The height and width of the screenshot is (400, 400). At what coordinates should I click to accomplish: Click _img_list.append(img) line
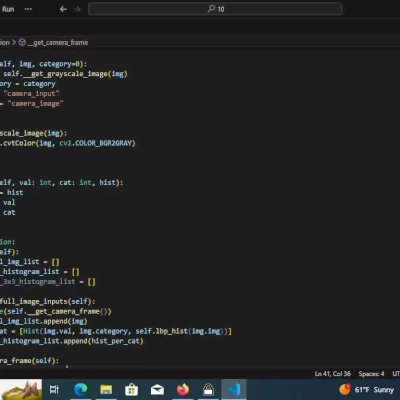[44, 321]
